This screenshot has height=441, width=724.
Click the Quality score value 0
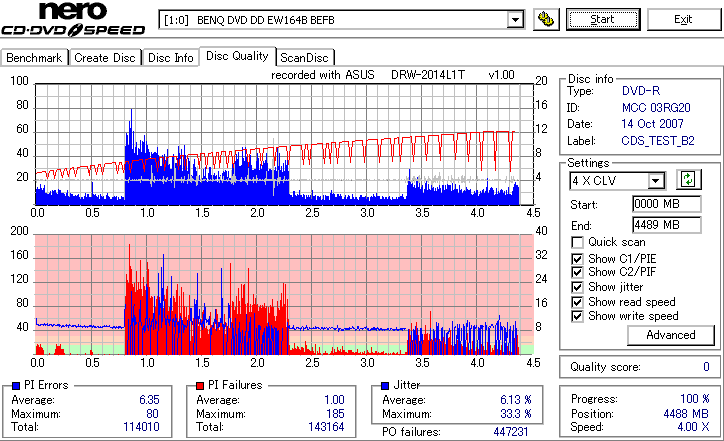point(706,367)
